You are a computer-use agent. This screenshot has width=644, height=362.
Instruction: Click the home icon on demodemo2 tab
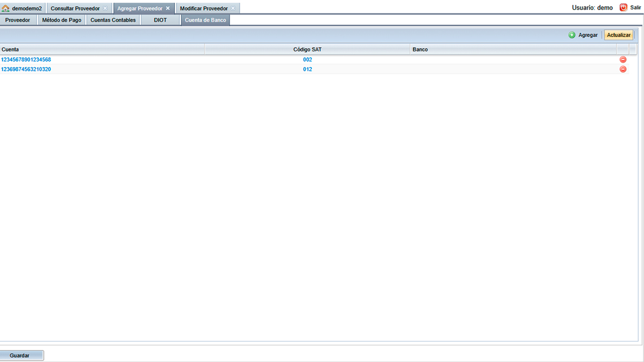point(6,9)
